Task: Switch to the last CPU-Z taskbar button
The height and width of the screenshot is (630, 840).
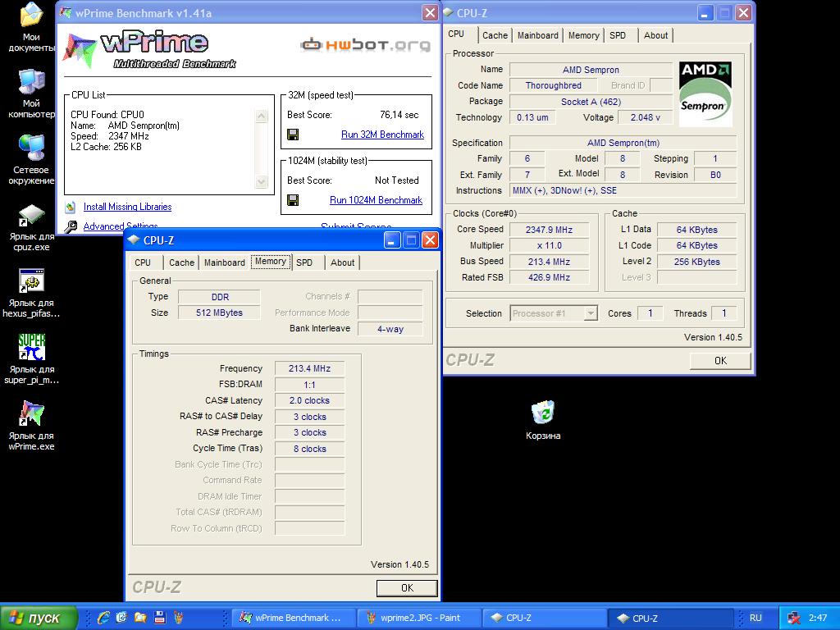Action: (670, 618)
